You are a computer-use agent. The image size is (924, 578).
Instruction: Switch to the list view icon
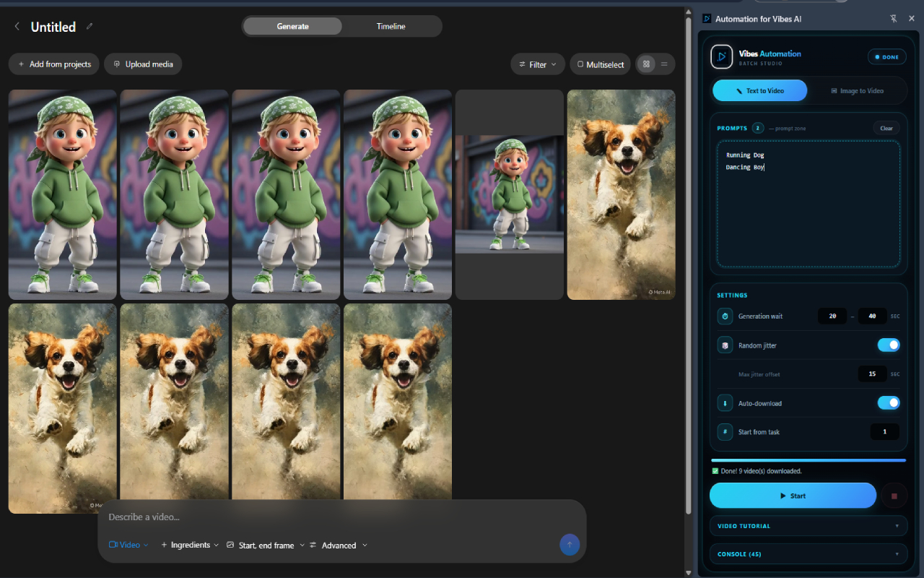[x=664, y=64]
